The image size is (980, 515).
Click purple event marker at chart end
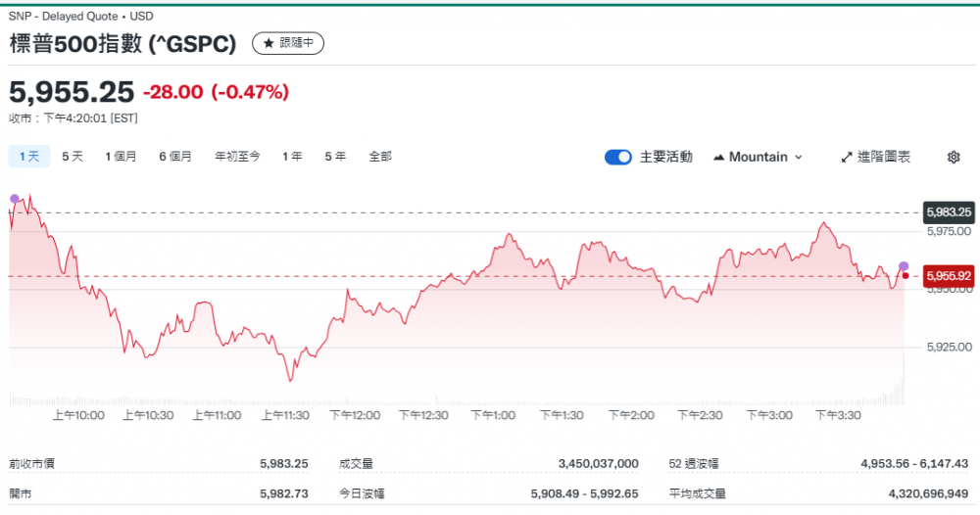pos(904,266)
